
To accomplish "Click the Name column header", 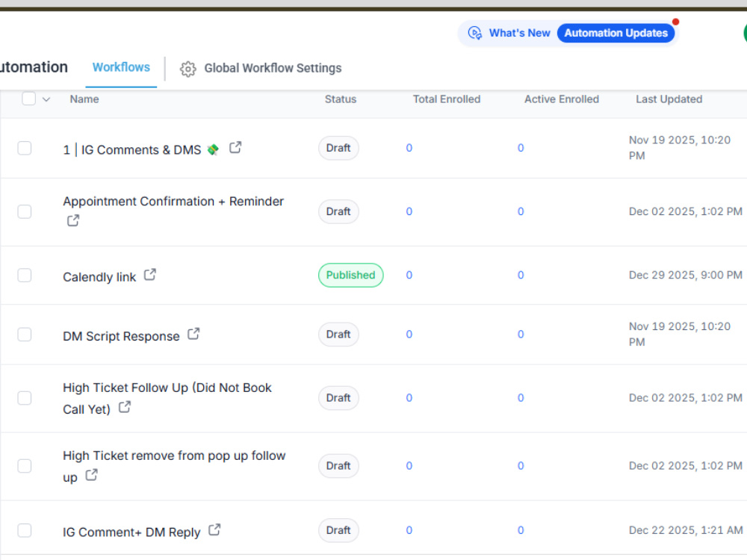I will coord(84,99).
